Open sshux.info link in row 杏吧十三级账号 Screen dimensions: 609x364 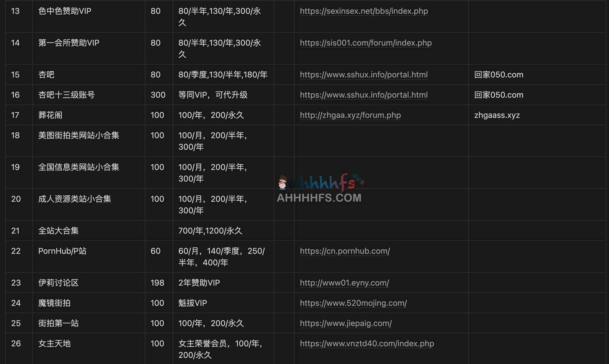(364, 95)
